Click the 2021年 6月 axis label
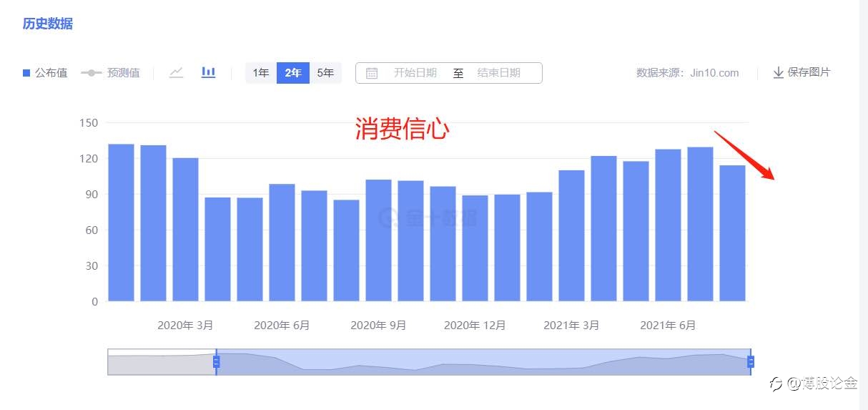The height and width of the screenshot is (410, 868). point(668,326)
